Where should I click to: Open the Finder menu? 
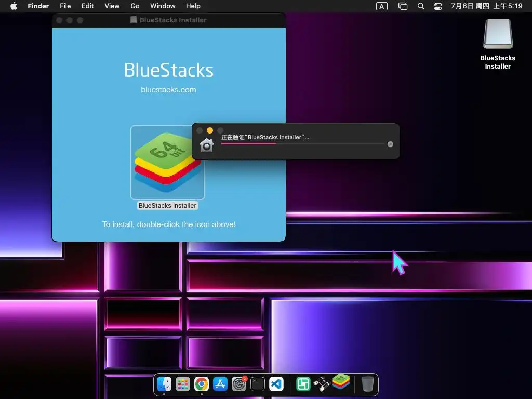click(x=38, y=6)
